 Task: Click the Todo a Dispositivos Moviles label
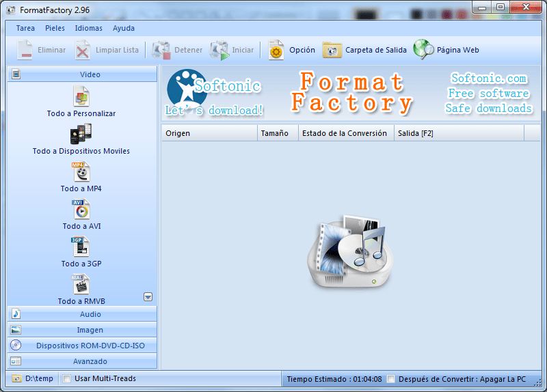pos(81,151)
